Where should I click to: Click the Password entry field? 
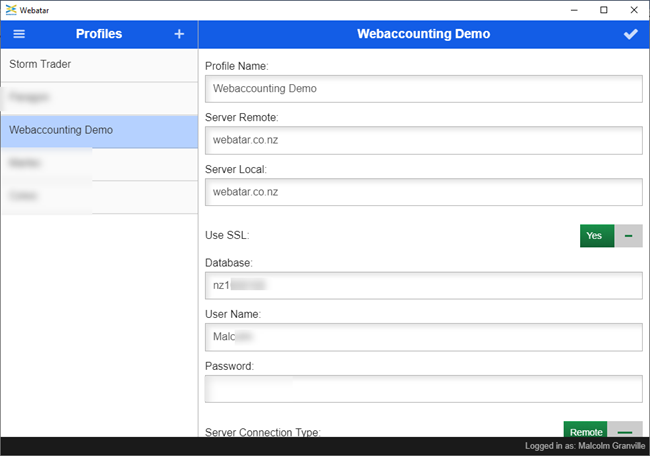pyautogui.click(x=423, y=388)
